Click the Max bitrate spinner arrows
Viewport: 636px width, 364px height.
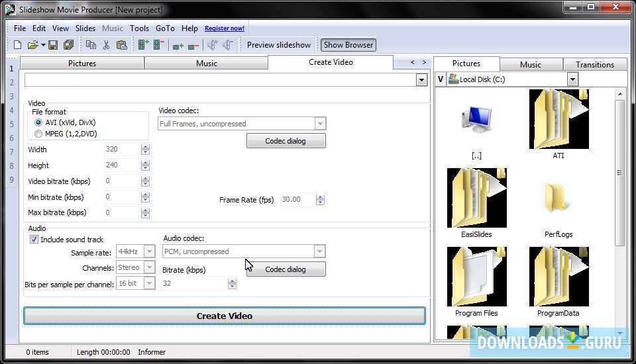145,213
